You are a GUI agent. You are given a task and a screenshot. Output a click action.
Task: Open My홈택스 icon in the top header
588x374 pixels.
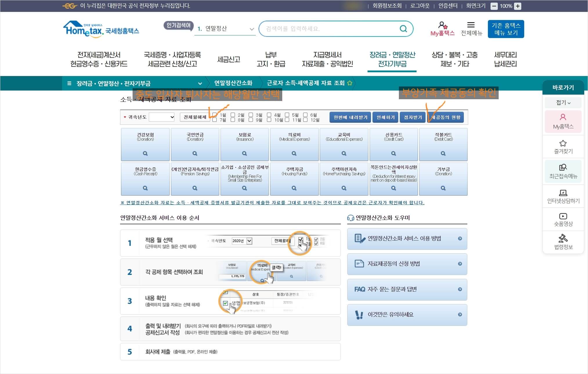pos(442,26)
